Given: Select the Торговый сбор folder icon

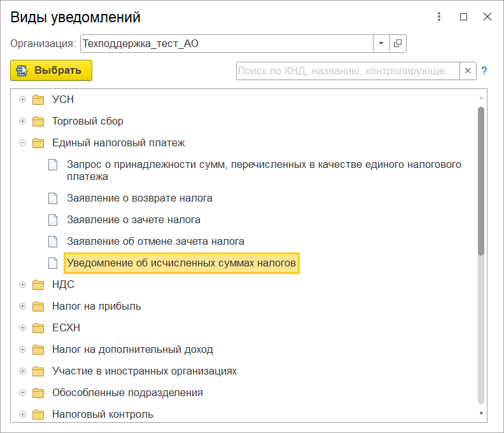Looking at the screenshot, I should point(38,121).
